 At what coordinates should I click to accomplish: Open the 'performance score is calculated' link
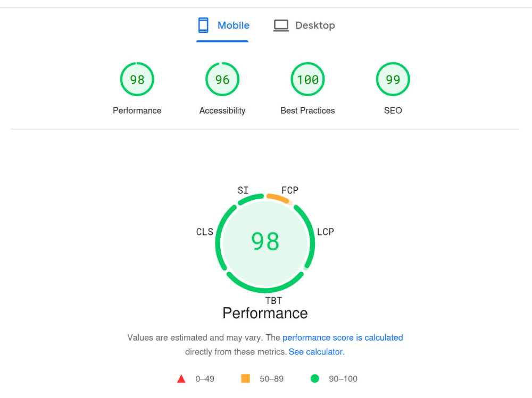tap(343, 337)
